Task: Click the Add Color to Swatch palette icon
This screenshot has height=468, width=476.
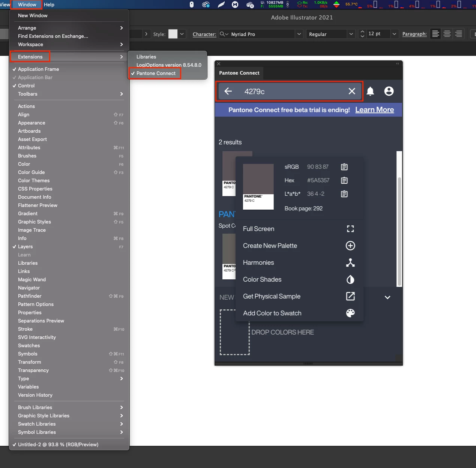Action: tap(350, 313)
